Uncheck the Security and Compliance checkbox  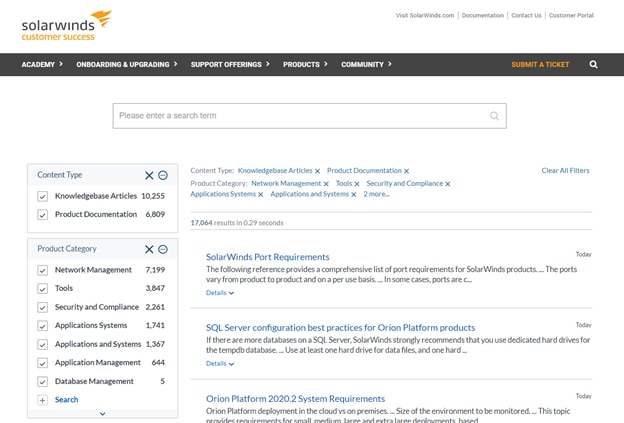point(43,307)
